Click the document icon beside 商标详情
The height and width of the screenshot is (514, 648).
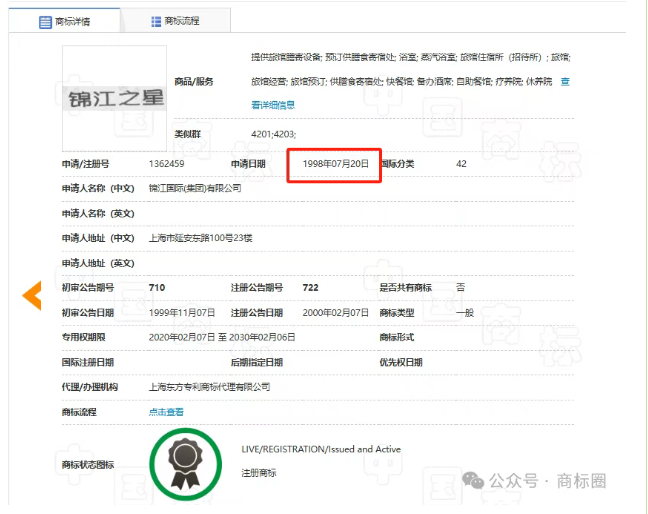45,21
